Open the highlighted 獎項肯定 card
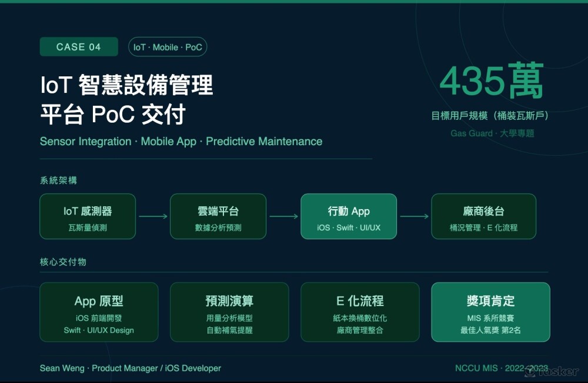Image resolution: width=588 pixels, height=383 pixels. [x=490, y=313]
